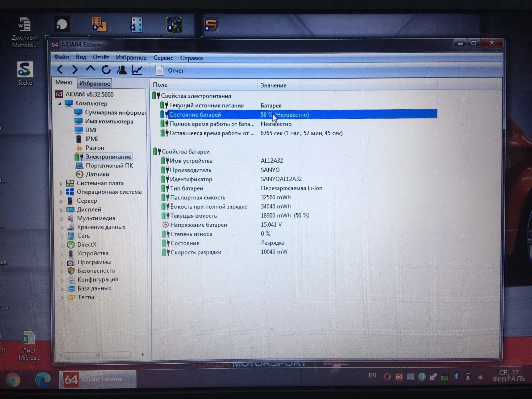Select the Степень износа row
This screenshot has width=532, height=399.
tap(191, 234)
